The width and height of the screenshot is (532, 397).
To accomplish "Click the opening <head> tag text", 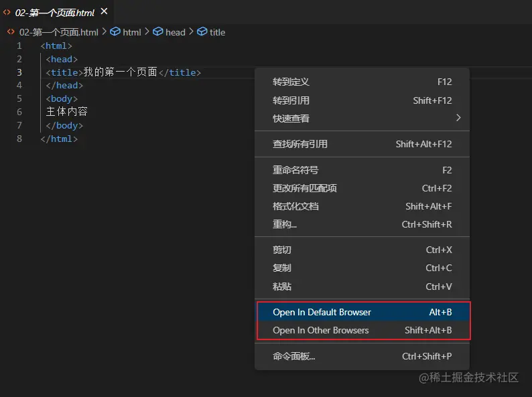I will click(x=62, y=59).
